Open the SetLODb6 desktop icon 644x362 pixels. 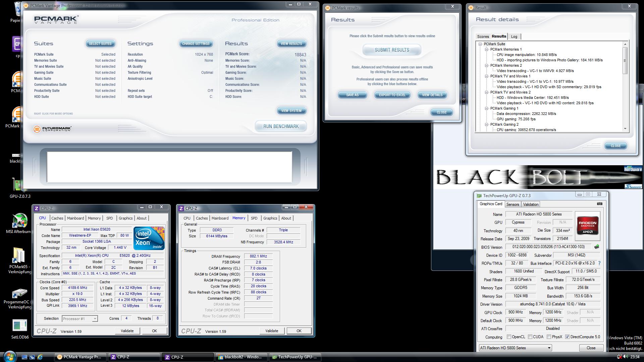point(19,325)
